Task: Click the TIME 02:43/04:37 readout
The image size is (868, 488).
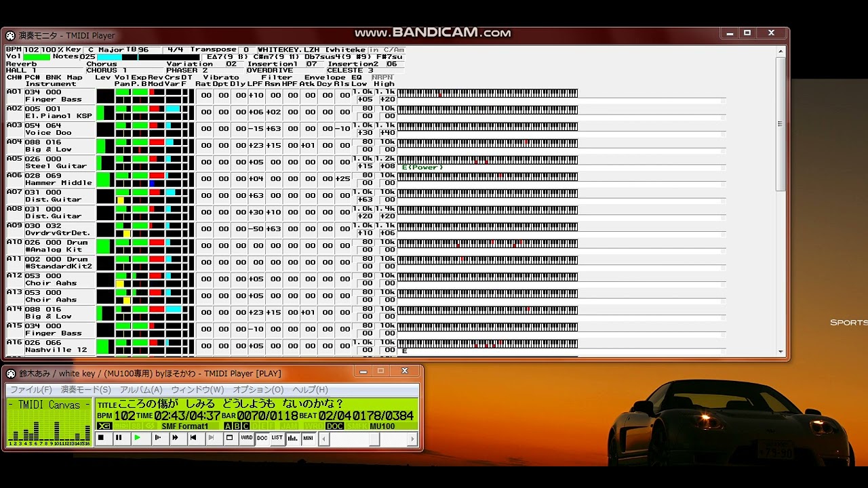Action: [x=178, y=415]
